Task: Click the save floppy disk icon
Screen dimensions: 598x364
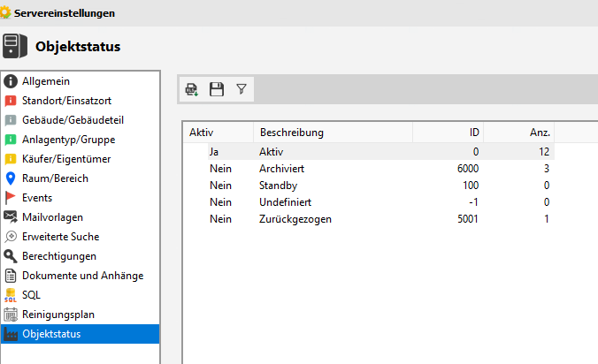Action: click(x=216, y=88)
